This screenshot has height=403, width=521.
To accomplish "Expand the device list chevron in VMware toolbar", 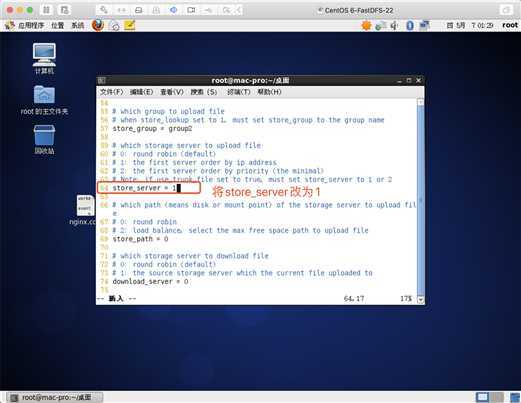I will click(x=239, y=10).
